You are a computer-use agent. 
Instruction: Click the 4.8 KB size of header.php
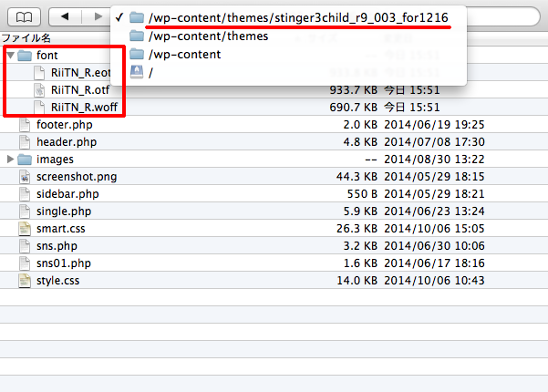pyautogui.click(x=360, y=142)
